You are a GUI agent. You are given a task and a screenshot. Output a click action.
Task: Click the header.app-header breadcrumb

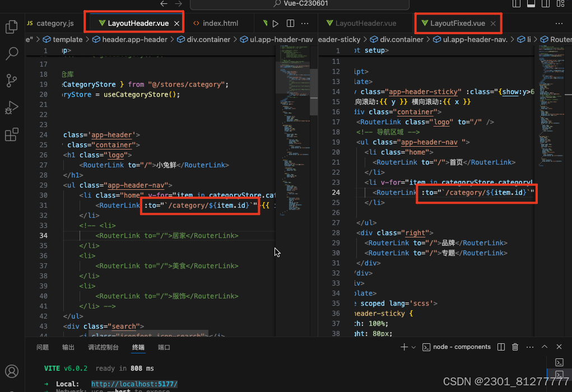point(130,39)
